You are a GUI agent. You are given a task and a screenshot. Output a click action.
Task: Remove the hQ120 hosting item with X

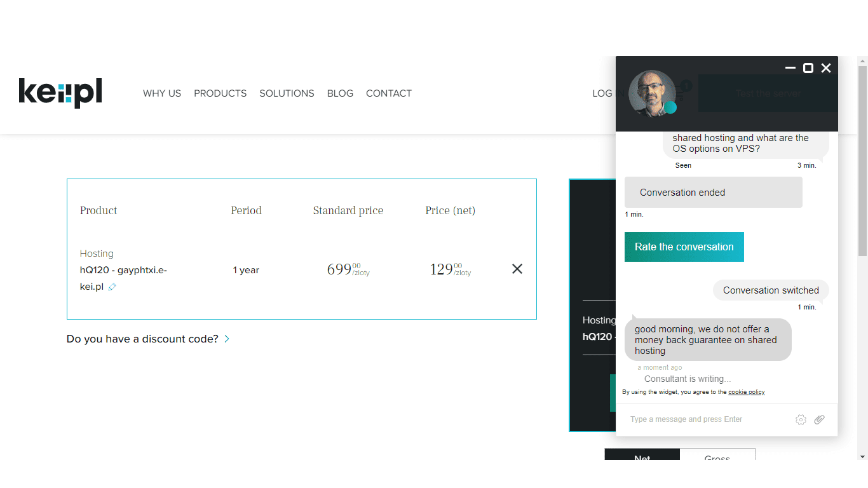click(517, 269)
